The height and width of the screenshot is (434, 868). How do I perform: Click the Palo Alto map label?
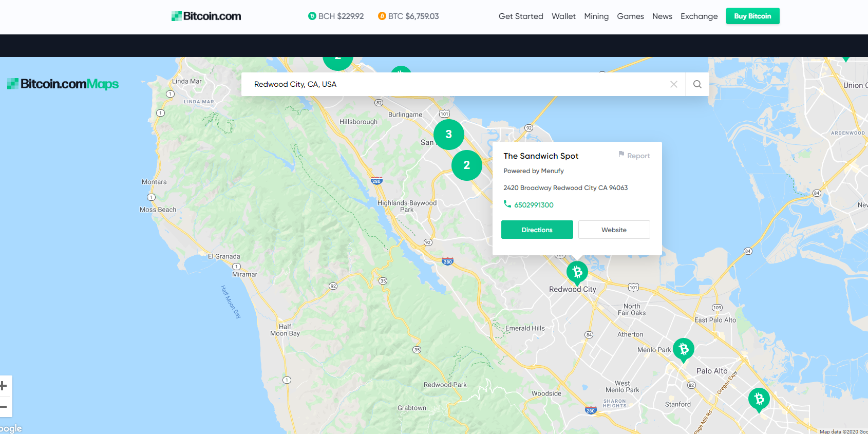pos(712,371)
